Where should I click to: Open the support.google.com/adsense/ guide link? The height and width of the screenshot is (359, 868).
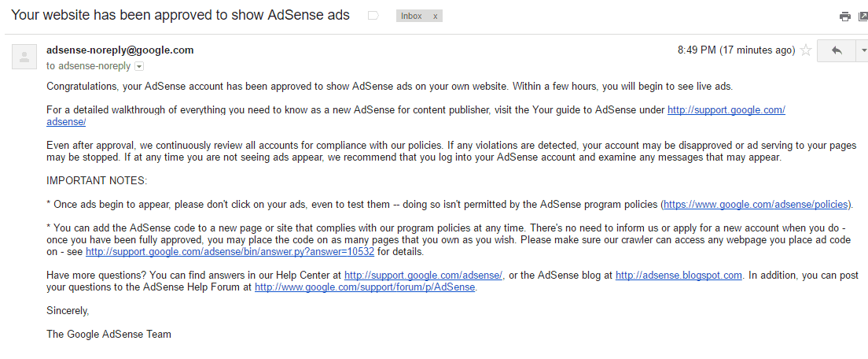pos(726,109)
